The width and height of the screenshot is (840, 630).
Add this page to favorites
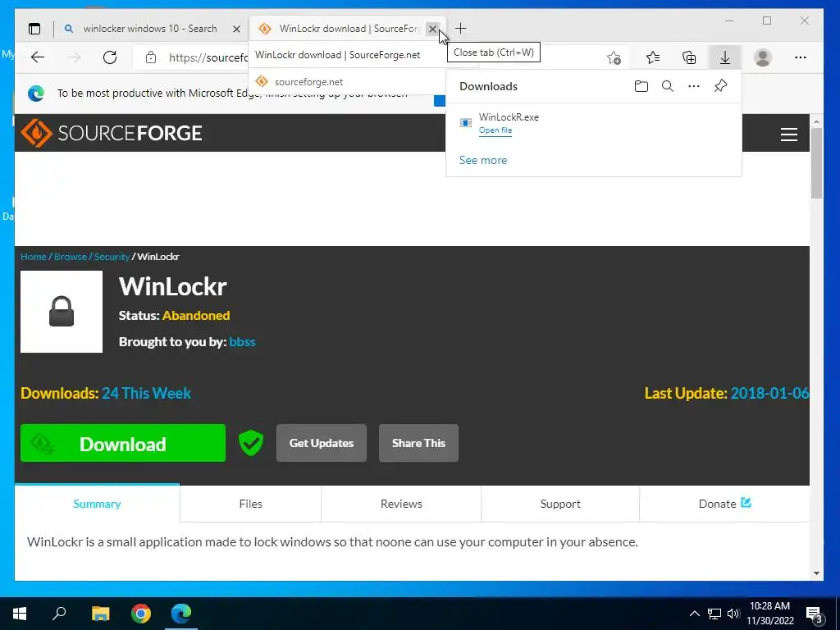[x=614, y=57]
